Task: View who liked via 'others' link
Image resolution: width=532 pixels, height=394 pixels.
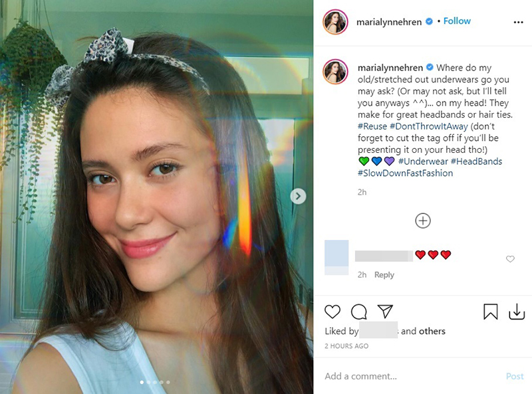Action: point(432,331)
